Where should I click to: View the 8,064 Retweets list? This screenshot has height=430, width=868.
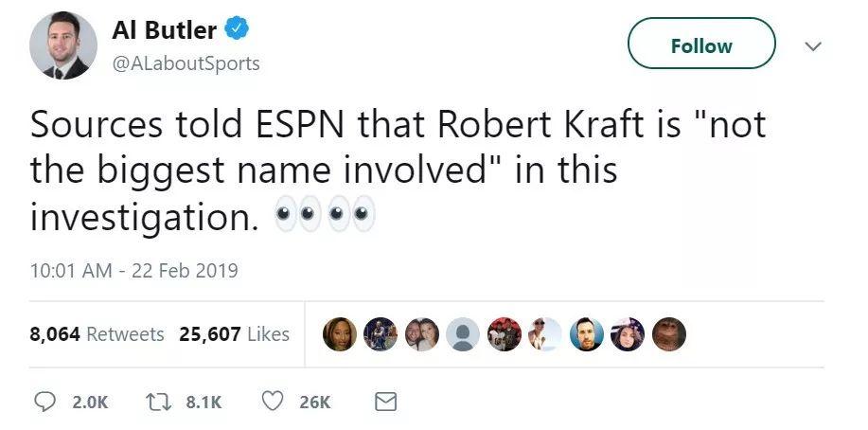pos(97,334)
